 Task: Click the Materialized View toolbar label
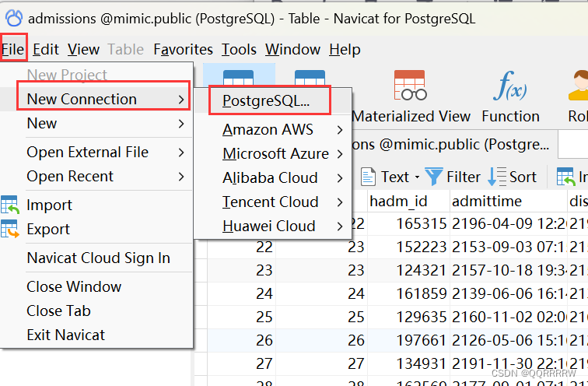pyautogui.click(x=411, y=116)
